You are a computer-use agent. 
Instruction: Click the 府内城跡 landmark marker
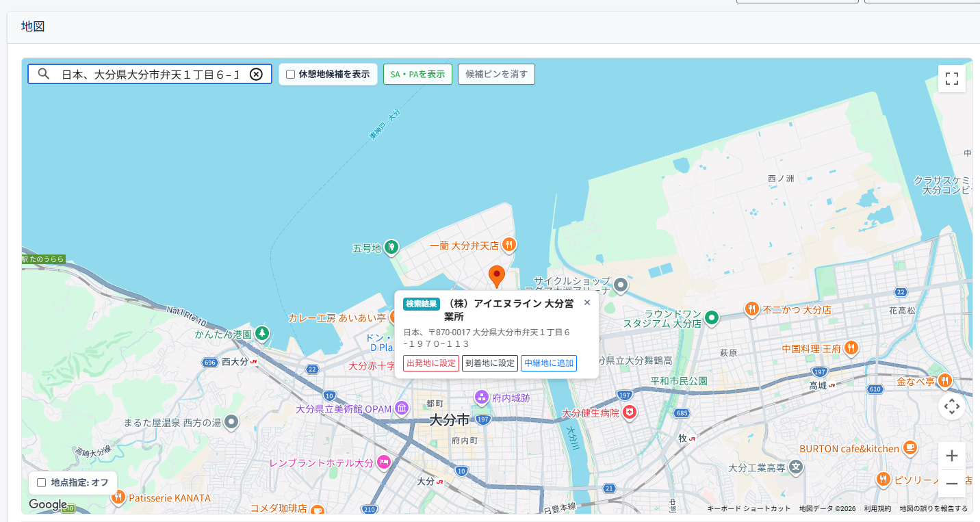[482, 397]
